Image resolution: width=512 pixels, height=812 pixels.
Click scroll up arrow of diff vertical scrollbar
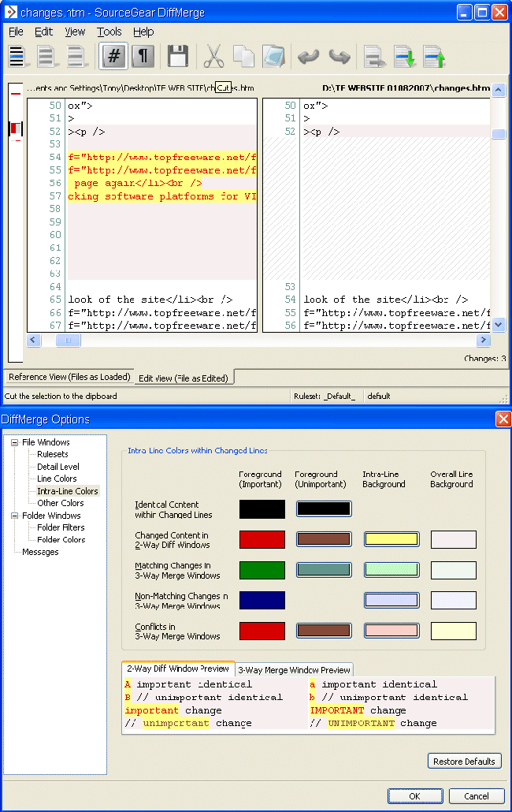[498, 90]
